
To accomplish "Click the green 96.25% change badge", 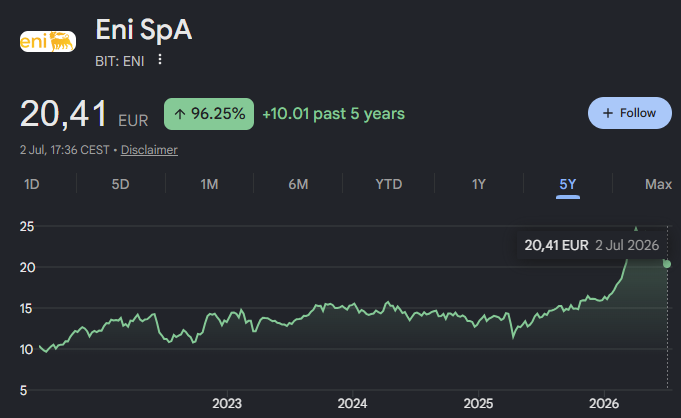I will pyautogui.click(x=209, y=114).
